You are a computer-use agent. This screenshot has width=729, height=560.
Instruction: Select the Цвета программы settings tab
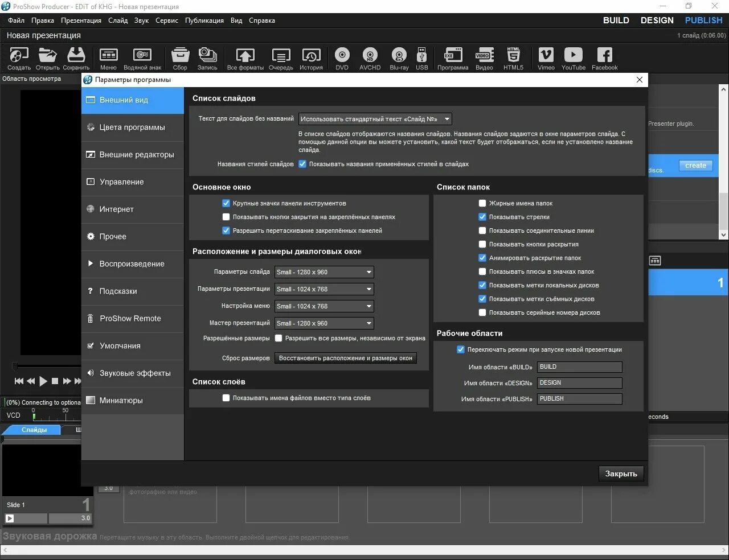[133, 127]
